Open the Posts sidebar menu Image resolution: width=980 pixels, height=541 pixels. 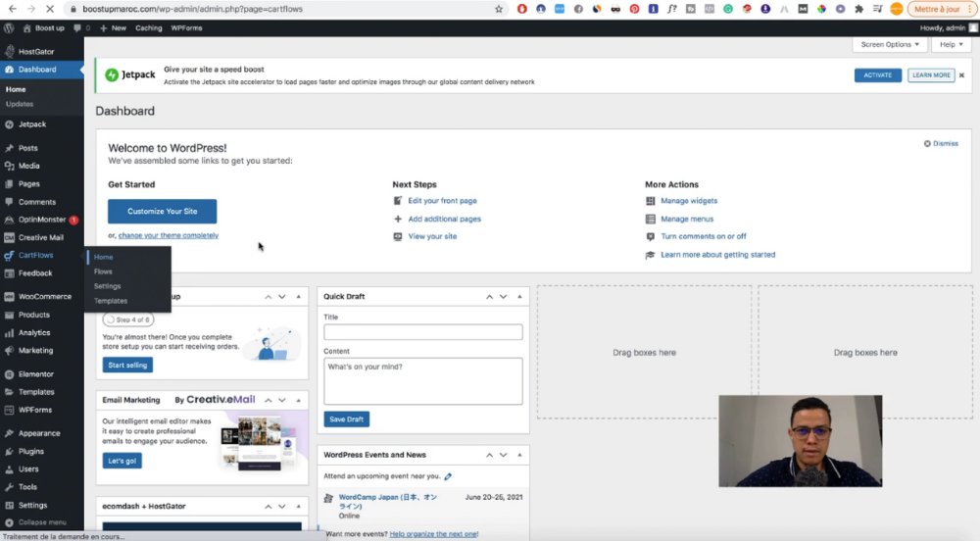point(28,148)
